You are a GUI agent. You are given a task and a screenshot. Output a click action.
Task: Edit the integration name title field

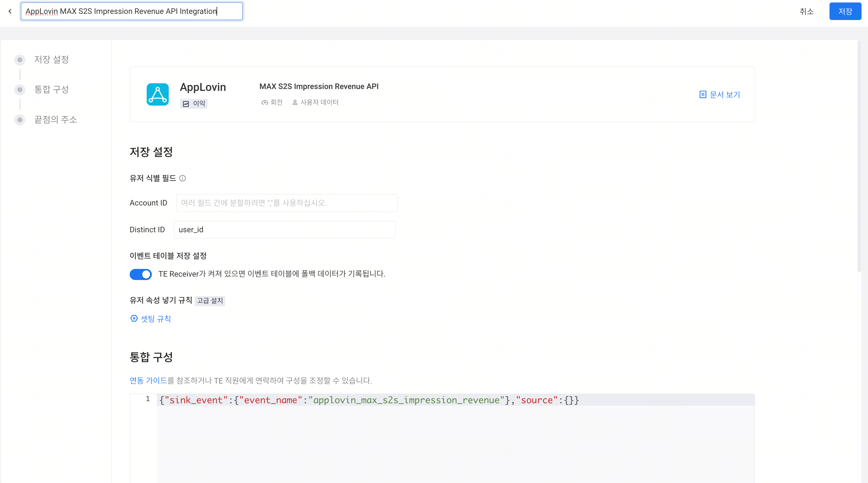pyautogui.click(x=132, y=11)
